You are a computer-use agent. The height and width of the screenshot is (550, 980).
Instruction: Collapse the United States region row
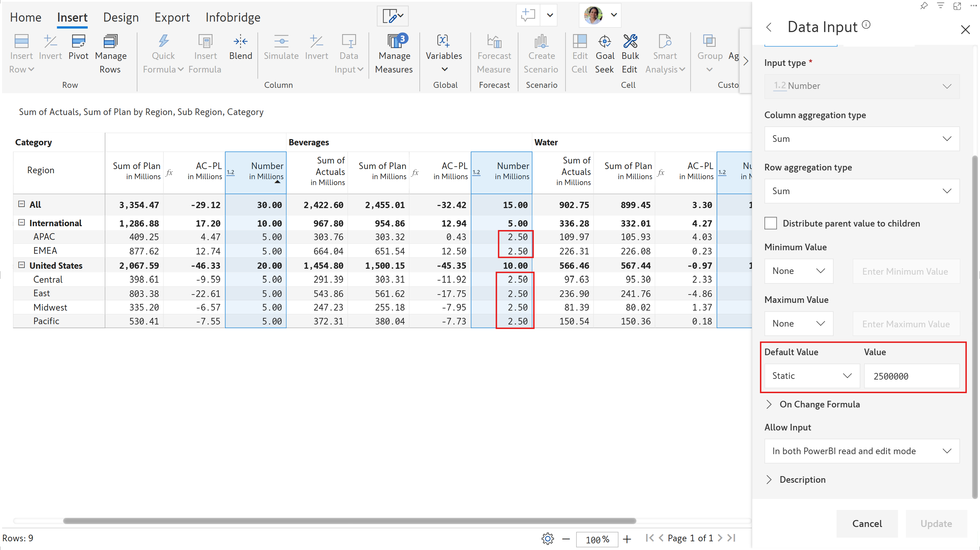tap(22, 265)
